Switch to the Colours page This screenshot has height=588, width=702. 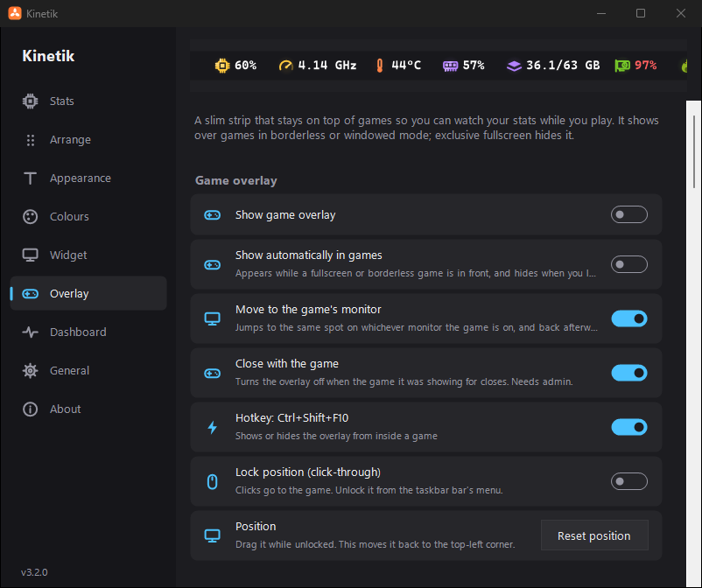[88, 217]
